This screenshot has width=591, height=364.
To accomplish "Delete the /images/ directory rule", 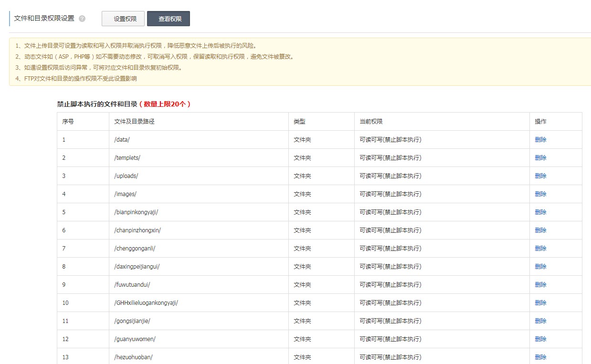I will click(x=540, y=194).
